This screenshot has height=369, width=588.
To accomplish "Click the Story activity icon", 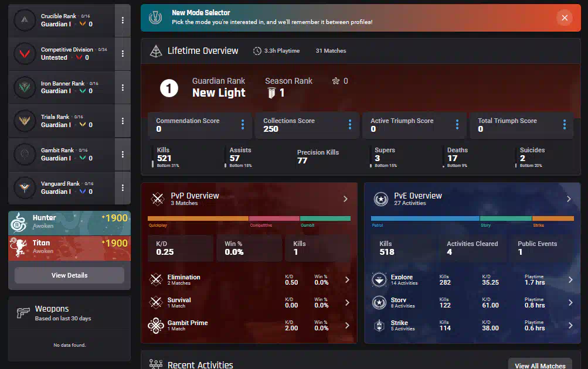I will coord(379,302).
